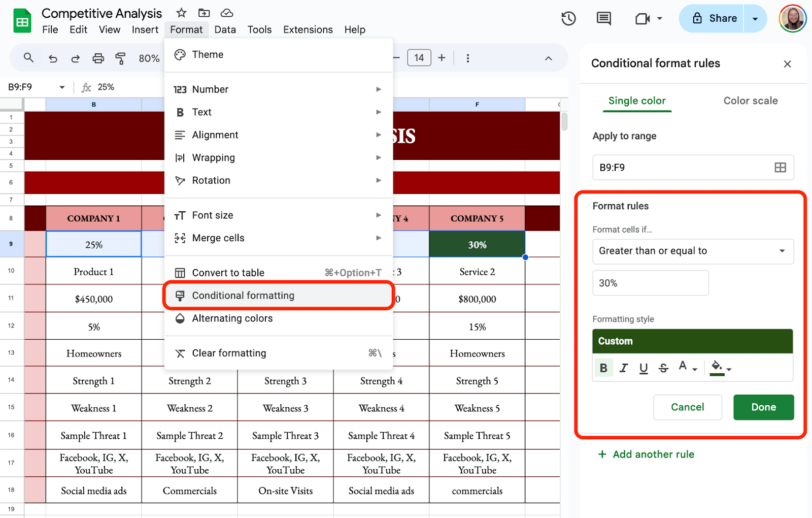
Task: Toggle bold in the formatting style options
Action: pos(603,368)
